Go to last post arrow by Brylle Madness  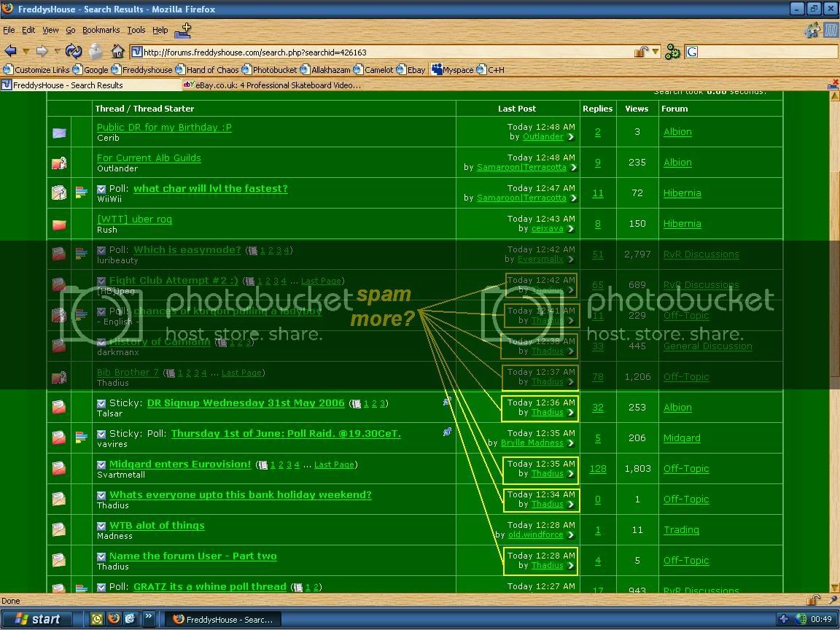pos(571,443)
